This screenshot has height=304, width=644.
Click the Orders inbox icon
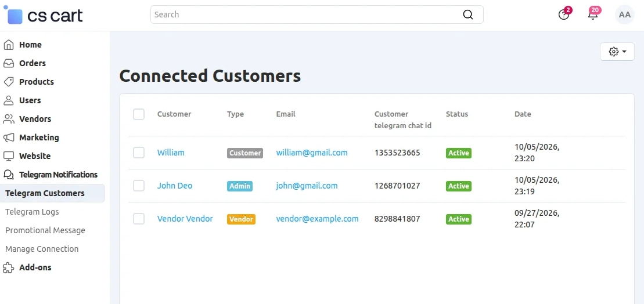click(9, 63)
